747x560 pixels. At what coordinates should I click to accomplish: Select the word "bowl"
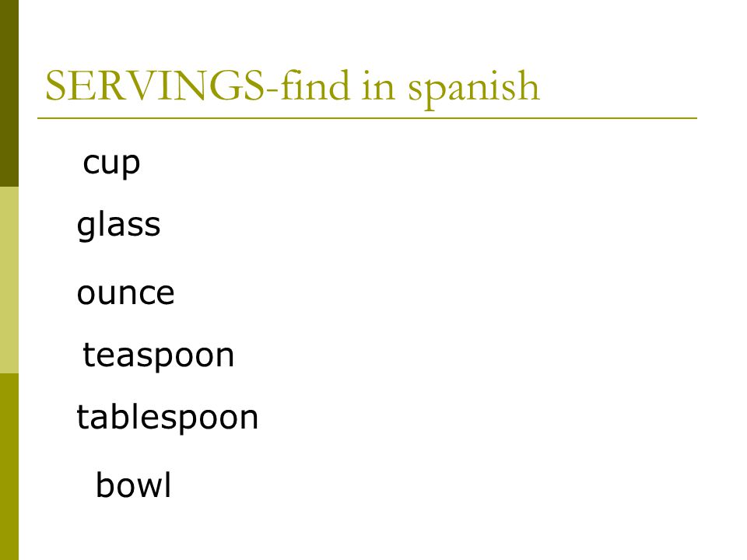pyautogui.click(x=133, y=485)
